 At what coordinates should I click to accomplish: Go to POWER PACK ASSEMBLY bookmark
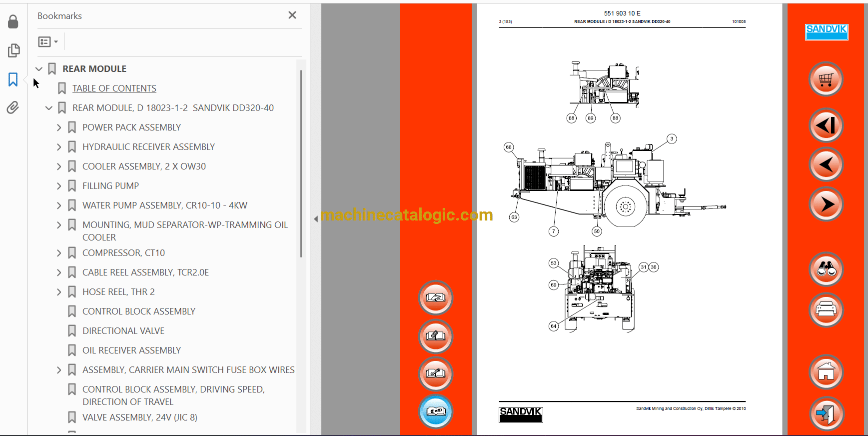pyautogui.click(x=131, y=127)
